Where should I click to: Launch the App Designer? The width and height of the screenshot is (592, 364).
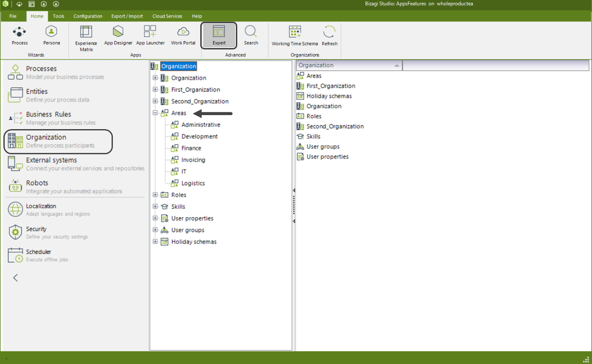pos(118,36)
